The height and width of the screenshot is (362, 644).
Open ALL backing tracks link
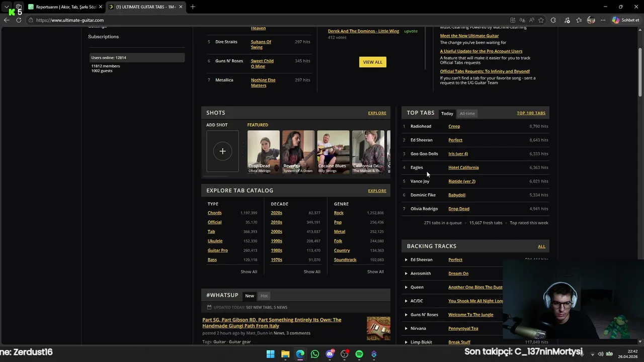tap(541, 246)
